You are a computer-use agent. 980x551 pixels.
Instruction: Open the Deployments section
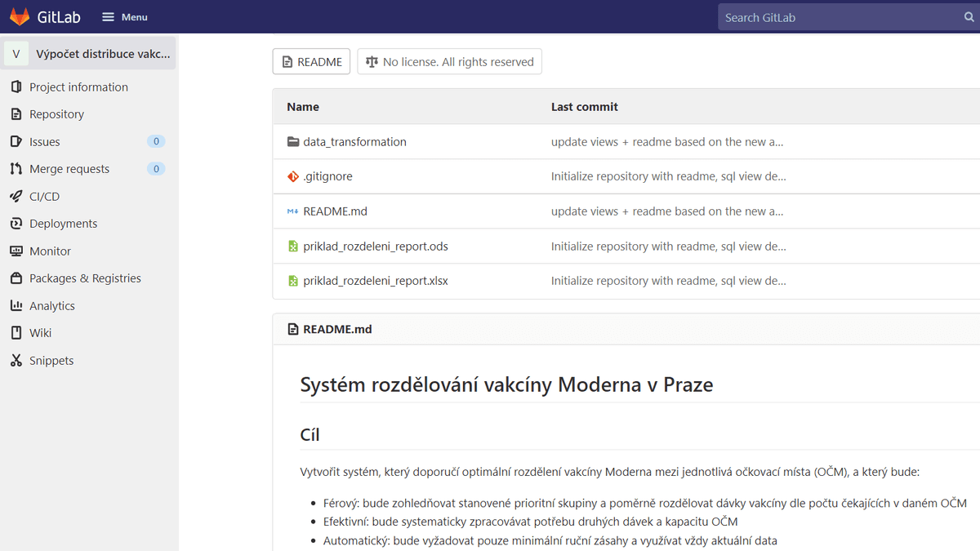pyautogui.click(x=63, y=223)
